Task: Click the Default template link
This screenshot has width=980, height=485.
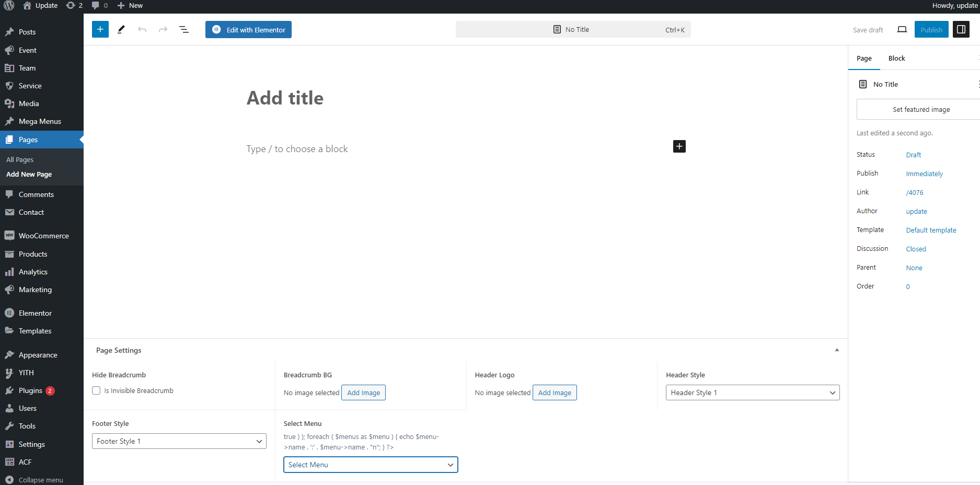Action: 931,230
